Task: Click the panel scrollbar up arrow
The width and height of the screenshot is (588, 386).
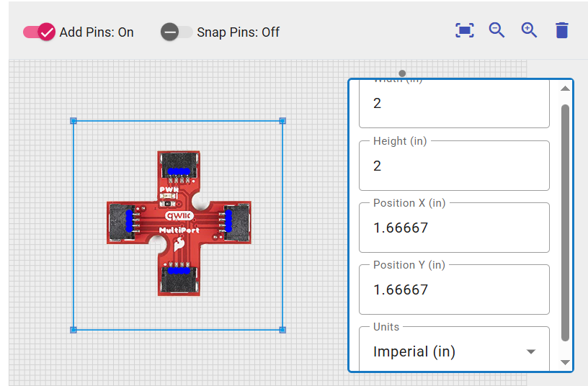Action: click(x=565, y=89)
